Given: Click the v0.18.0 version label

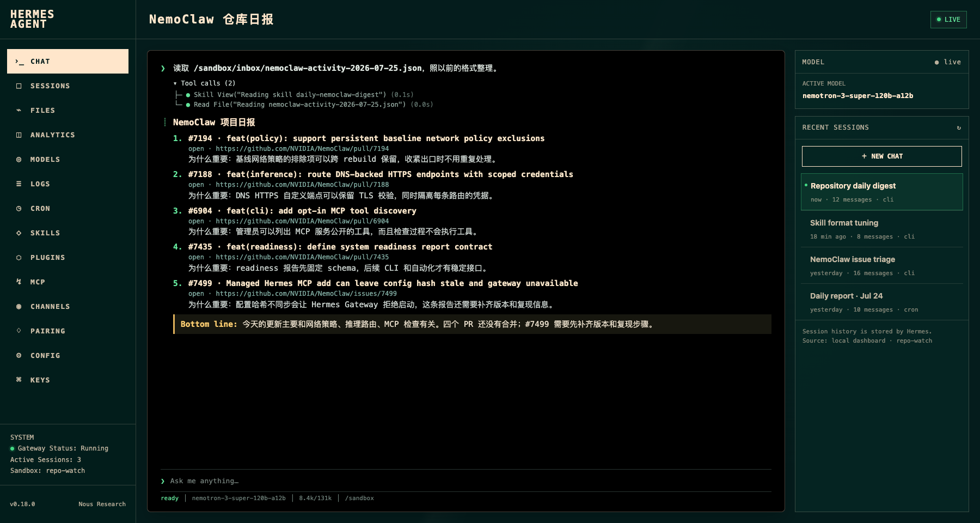Looking at the screenshot, I should click(22, 504).
